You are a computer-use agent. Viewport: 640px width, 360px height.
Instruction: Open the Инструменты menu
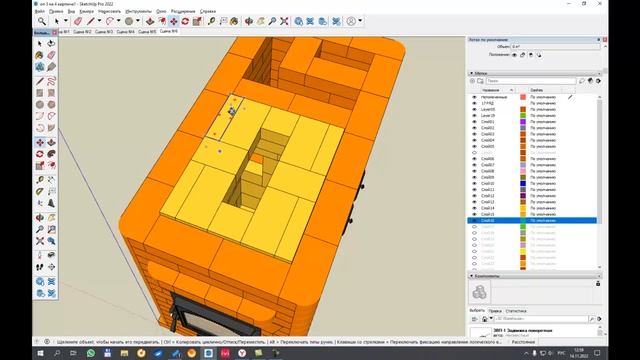[x=138, y=11]
